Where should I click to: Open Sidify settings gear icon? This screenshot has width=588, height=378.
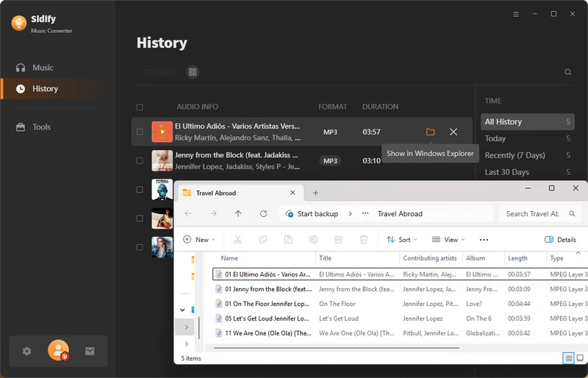pos(26,351)
